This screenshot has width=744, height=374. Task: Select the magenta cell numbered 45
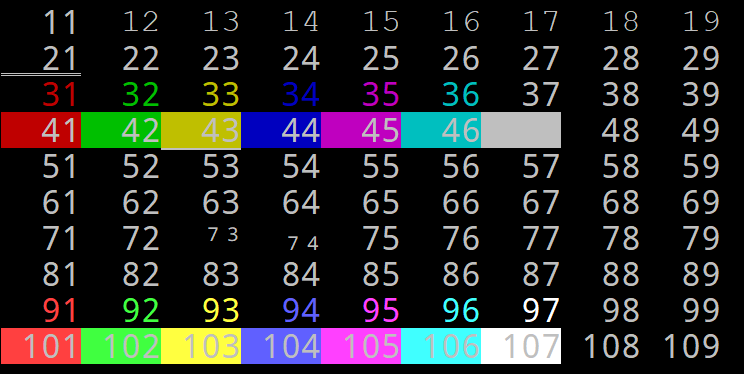[x=361, y=130]
